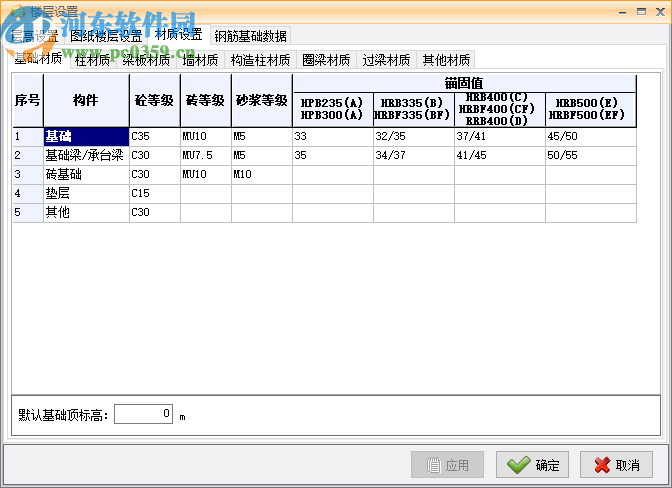
Task: Select the 材质设置 tab
Action: click(x=179, y=35)
